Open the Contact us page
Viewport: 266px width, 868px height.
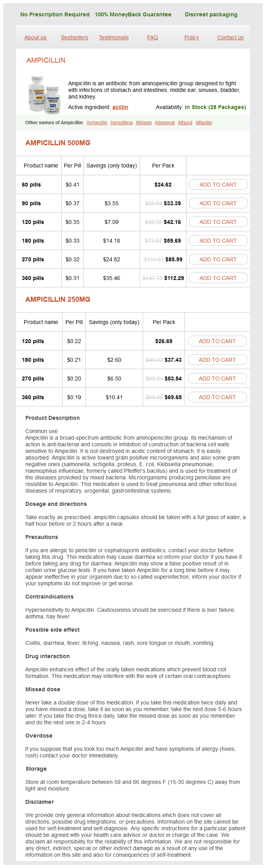[230, 37]
